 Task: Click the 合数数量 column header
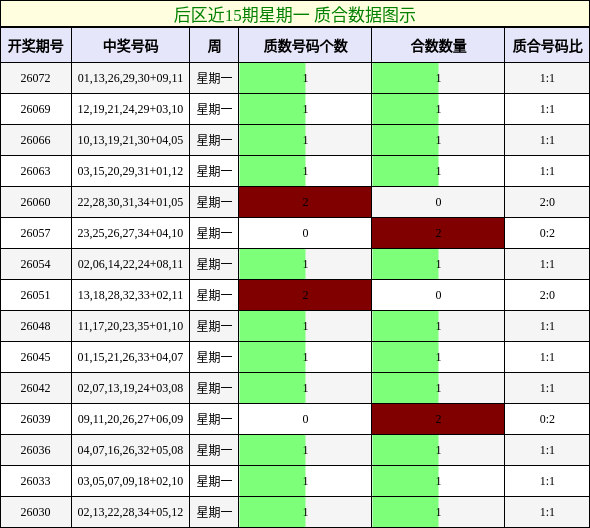point(438,46)
